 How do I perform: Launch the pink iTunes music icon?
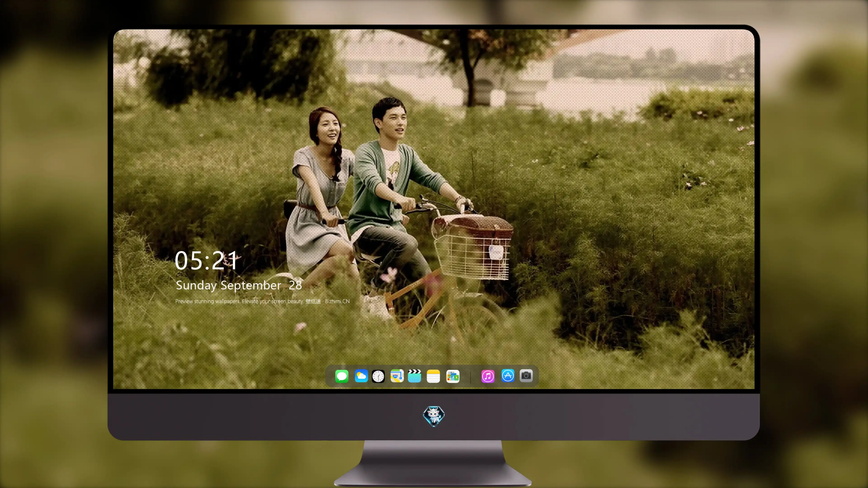[x=488, y=376]
